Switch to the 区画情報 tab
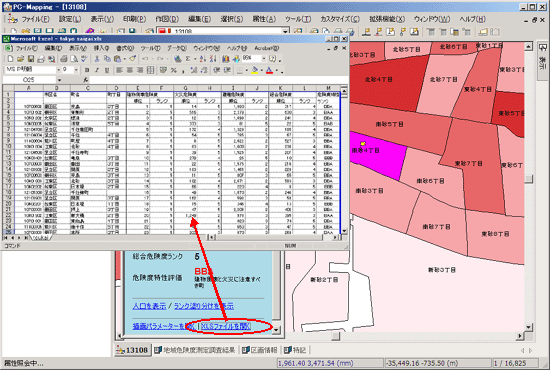The height and width of the screenshot is (370, 550). pos(260,350)
